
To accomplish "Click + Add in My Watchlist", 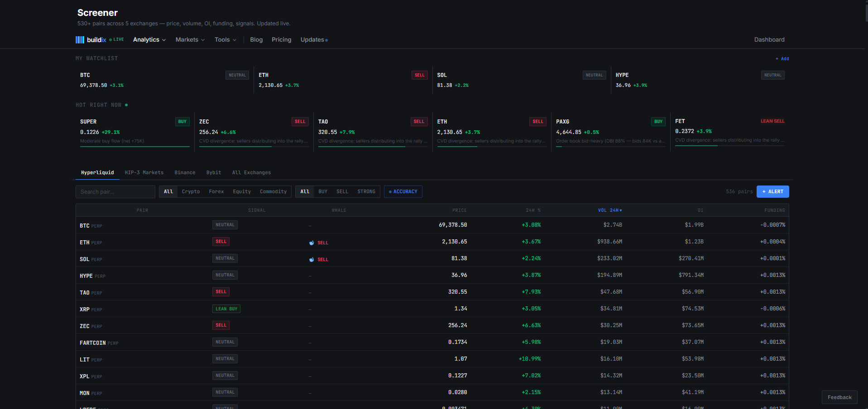I will [x=782, y=59].
